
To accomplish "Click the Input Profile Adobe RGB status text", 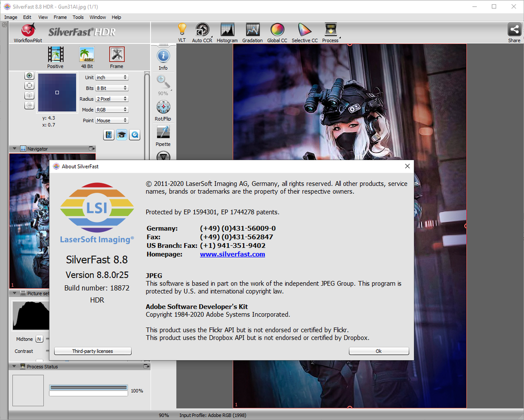I will click(213, 415).
